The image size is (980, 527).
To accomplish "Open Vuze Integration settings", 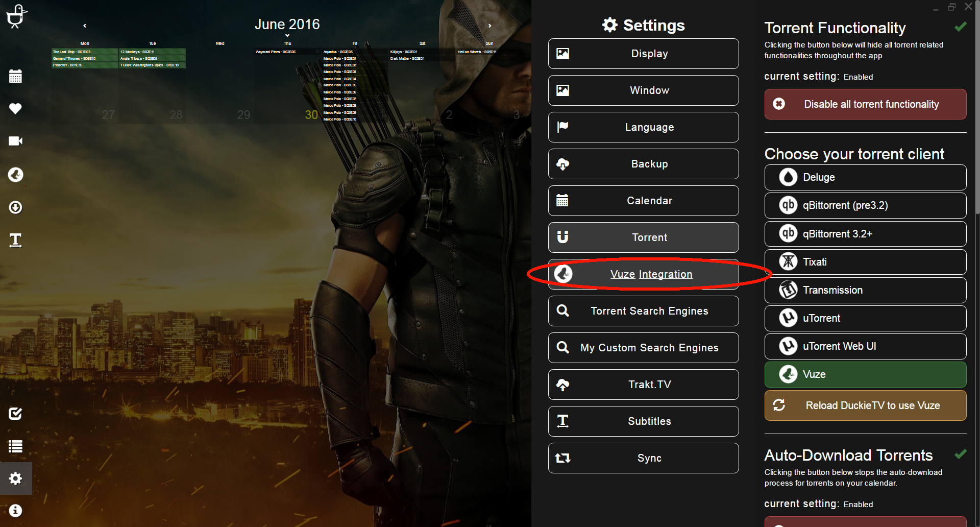I will tap(644, 274).
